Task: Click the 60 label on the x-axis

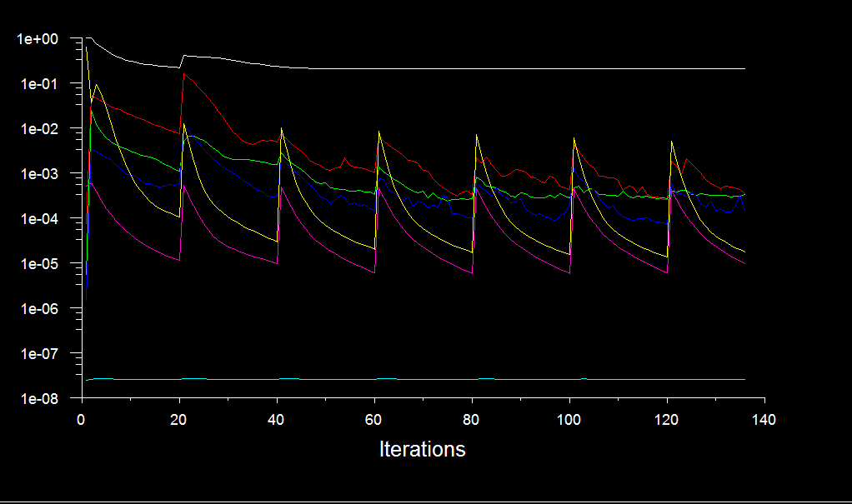Action: pyautogui.click(x=373, y=419)
